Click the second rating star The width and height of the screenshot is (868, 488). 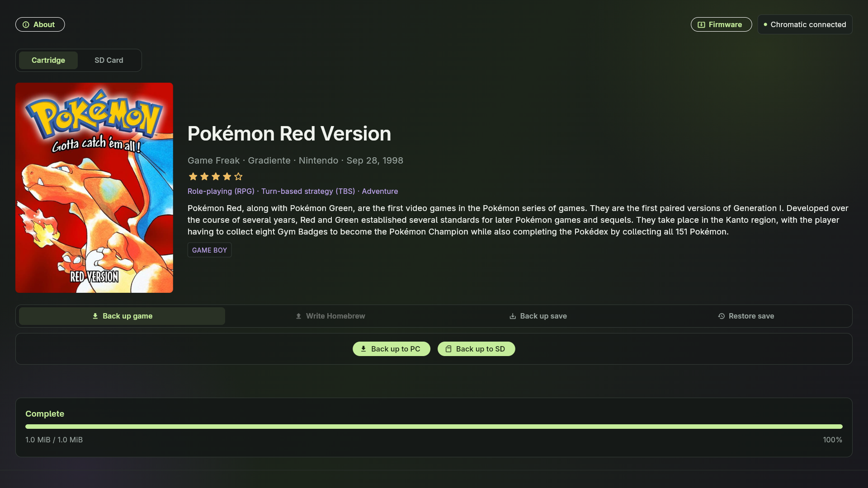pyautogui.click(x=204, y=177)
